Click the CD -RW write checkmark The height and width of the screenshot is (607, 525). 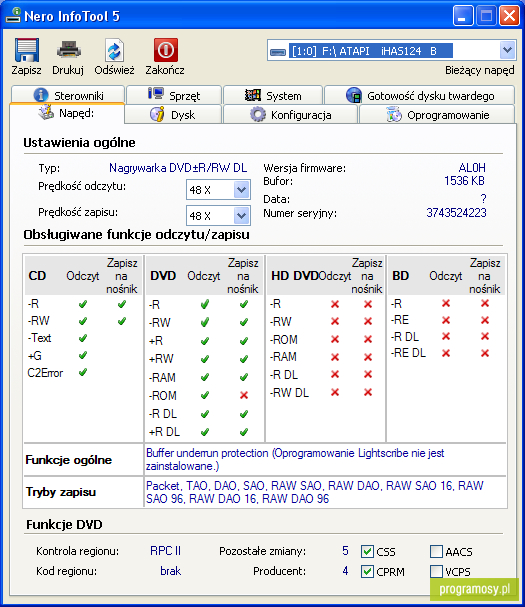tap(122, 321)
